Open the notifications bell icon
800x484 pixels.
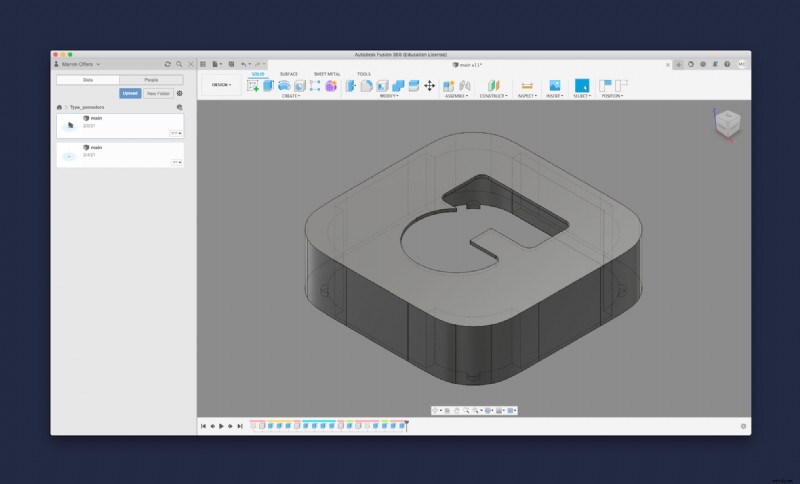(715, 64)
